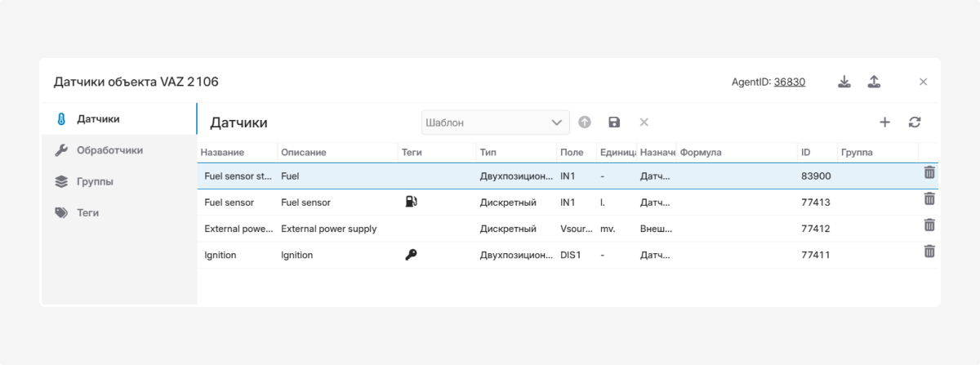
Task: Click the AgentID 36830 link
Action: 789,82
